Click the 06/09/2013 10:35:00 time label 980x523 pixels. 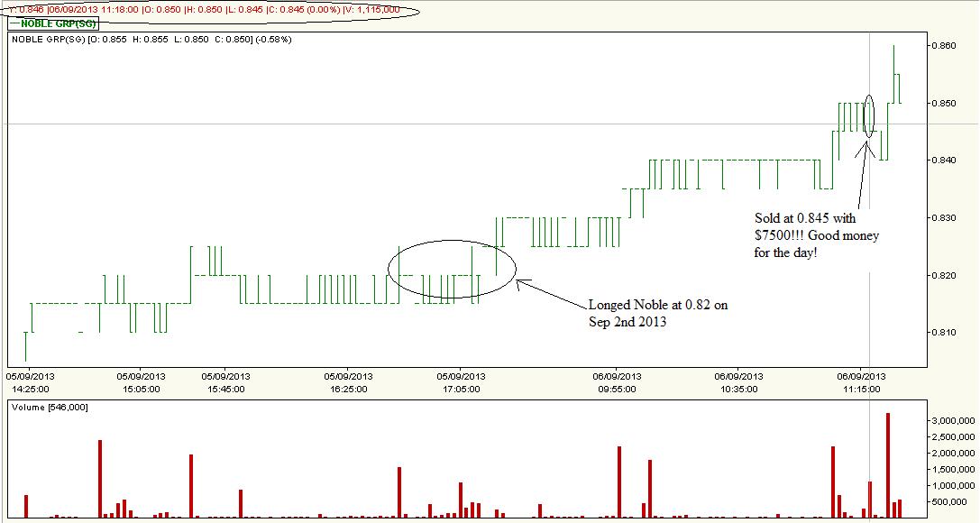click(x=738, y=382)
